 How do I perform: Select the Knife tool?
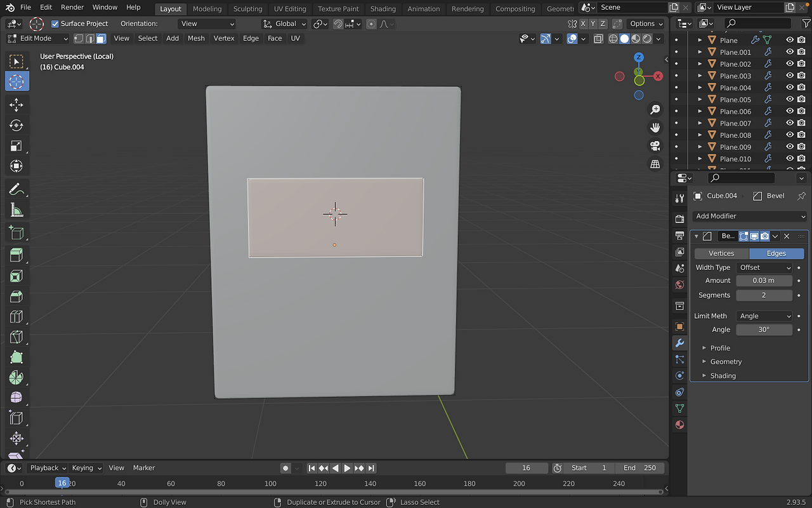(x=16, y=337)
